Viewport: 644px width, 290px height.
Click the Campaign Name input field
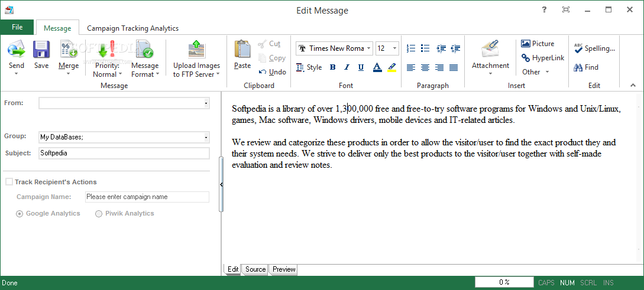(147, 197)
